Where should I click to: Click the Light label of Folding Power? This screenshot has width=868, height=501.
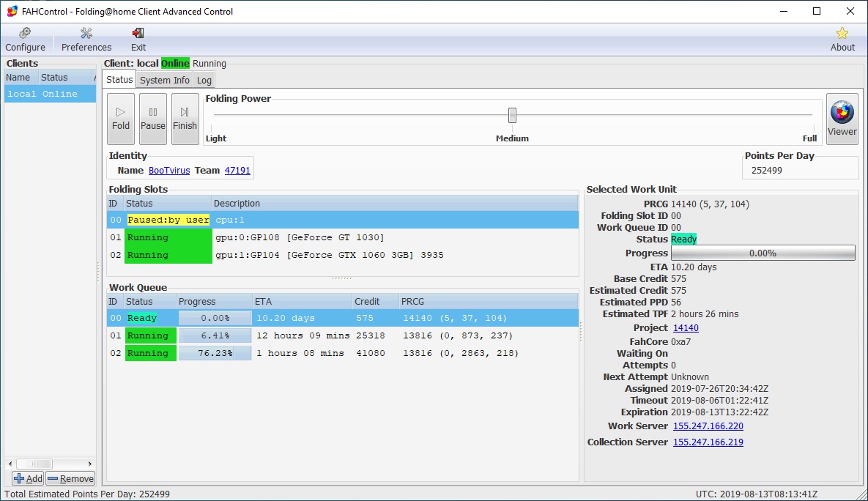216,138
